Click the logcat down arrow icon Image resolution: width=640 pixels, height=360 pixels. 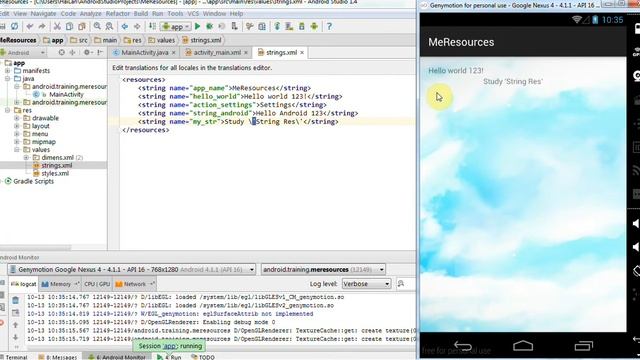point(16,337)
